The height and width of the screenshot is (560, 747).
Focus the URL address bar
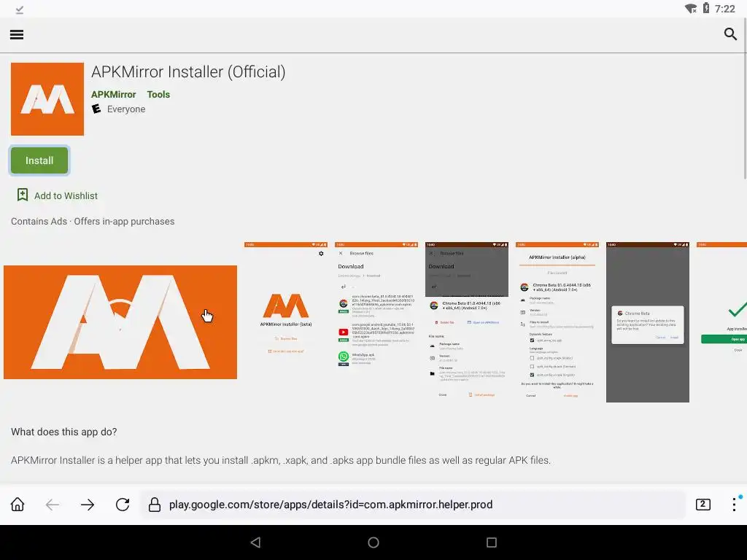(x=413, y=505)
